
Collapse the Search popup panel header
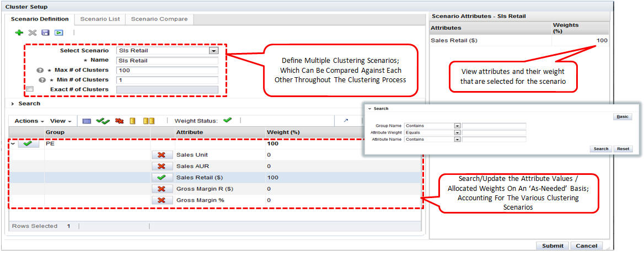pos(369,109)
